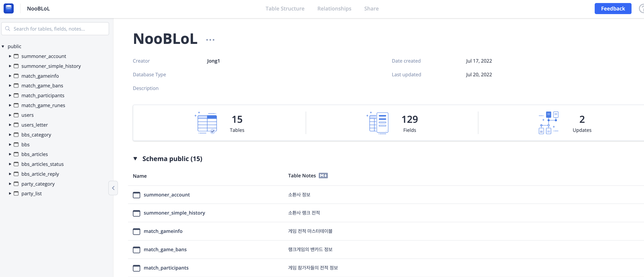Click the sidebar collapse chevron button
The image size is (644, 277).
(113, 188)
